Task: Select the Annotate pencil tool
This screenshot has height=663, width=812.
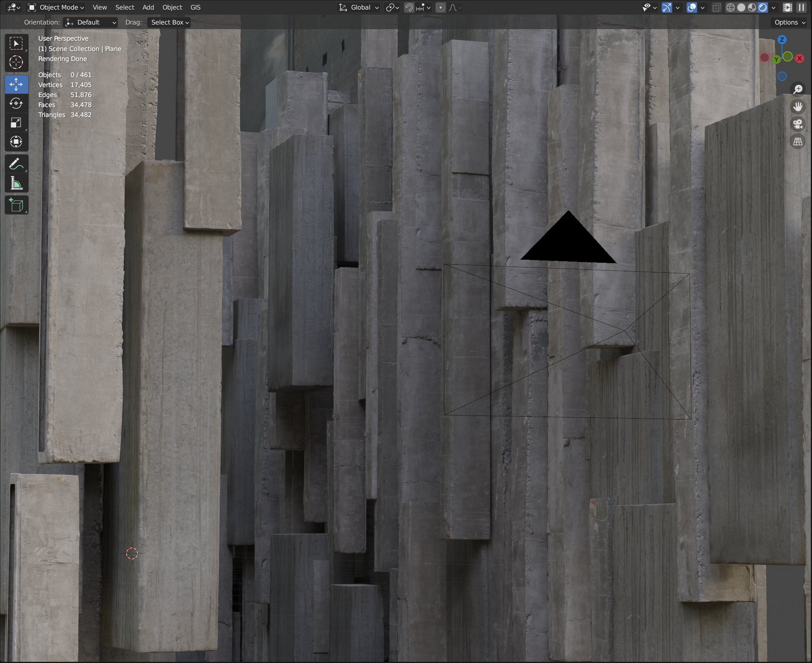Action: point(16,164)
